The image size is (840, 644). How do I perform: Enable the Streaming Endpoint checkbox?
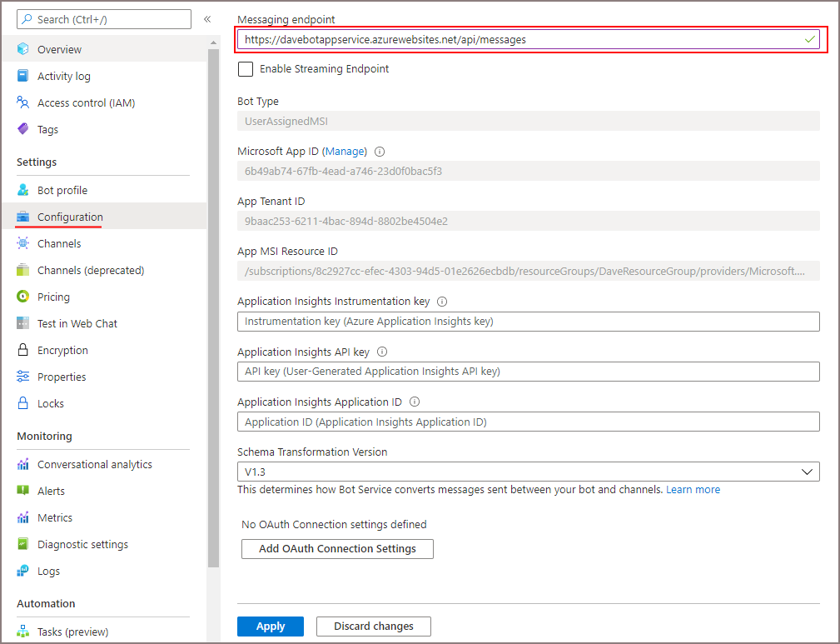[246, 69]
